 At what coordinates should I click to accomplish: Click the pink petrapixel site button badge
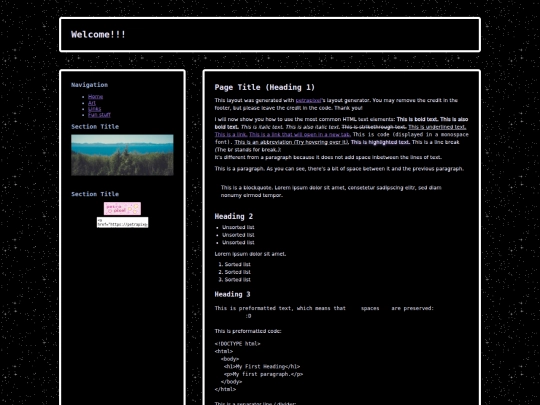coord(122,208)
